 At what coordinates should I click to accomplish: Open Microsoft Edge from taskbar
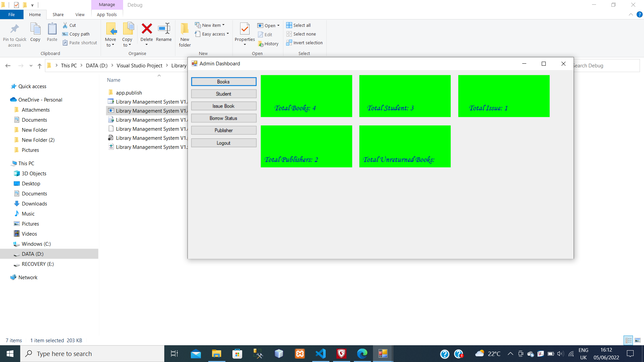click(x=362, y=354)
